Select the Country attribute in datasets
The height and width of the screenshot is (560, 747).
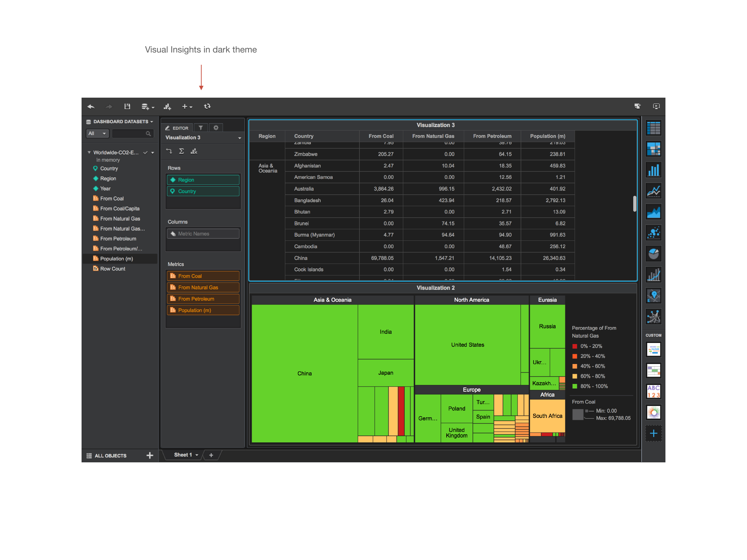[x=109, y=168]
